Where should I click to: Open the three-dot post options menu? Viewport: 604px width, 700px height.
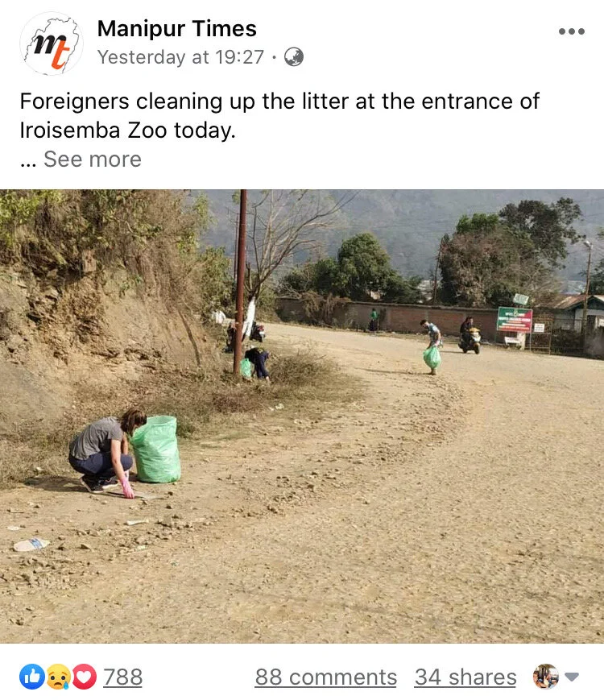click(x=572, y=31)
